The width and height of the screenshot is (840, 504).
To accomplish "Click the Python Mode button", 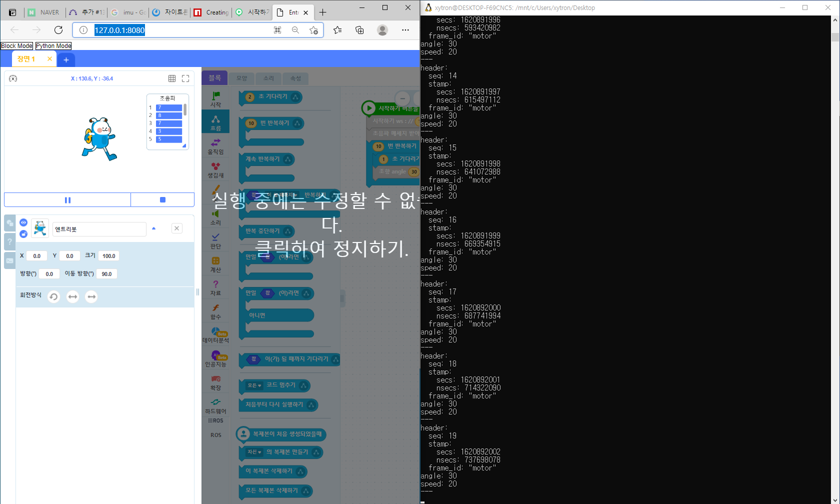I will 52,45.
